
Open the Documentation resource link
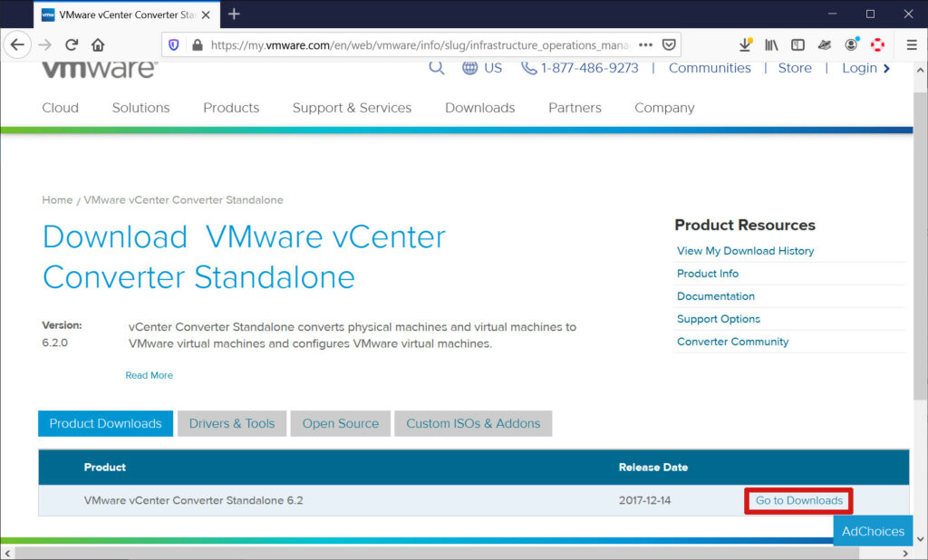click(716, 296)
